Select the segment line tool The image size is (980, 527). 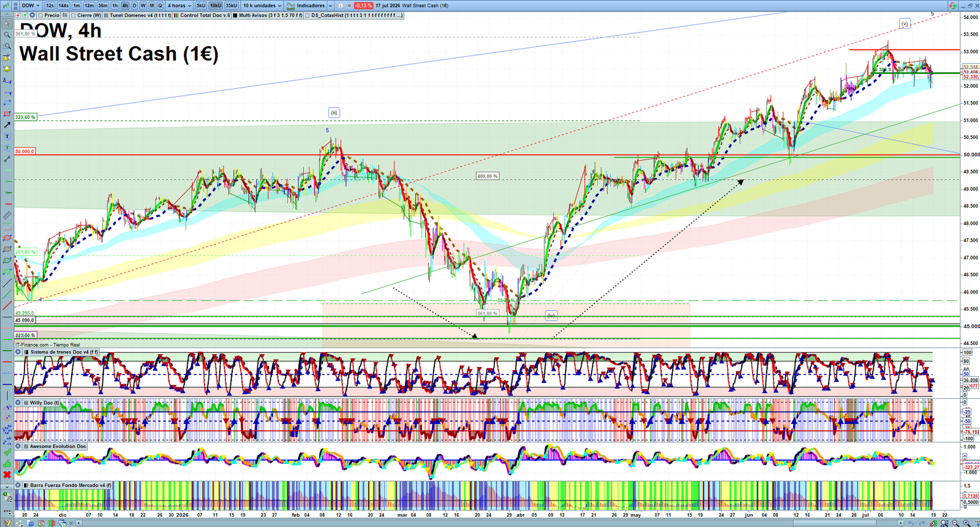pos(7,159)
